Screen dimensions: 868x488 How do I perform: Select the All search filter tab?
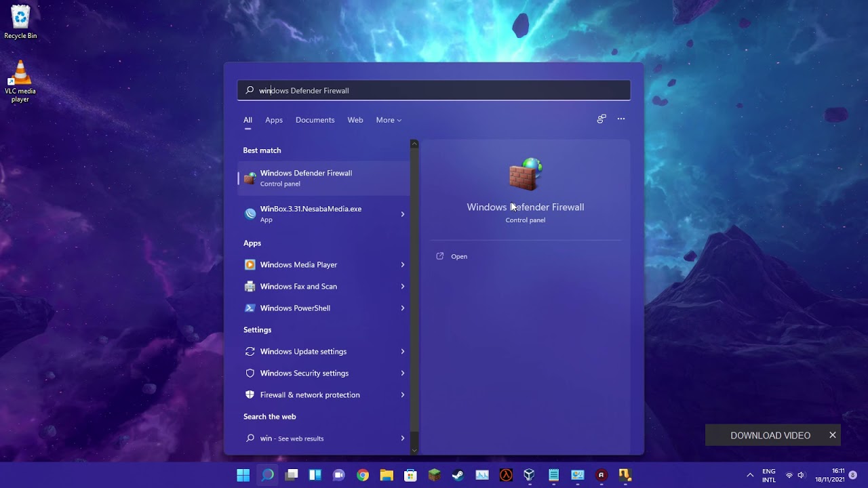tap(248, 120)
